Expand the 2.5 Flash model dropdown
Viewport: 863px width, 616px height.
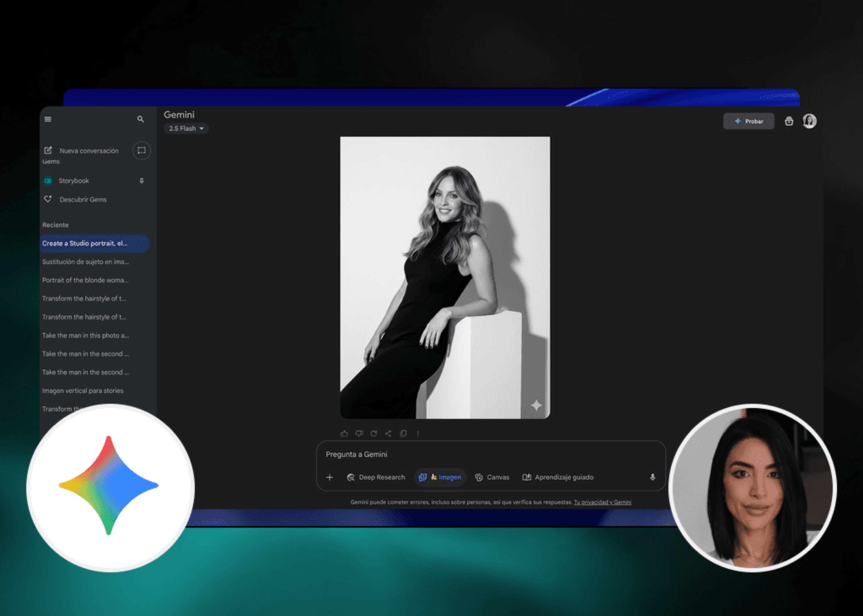(186, 128)
